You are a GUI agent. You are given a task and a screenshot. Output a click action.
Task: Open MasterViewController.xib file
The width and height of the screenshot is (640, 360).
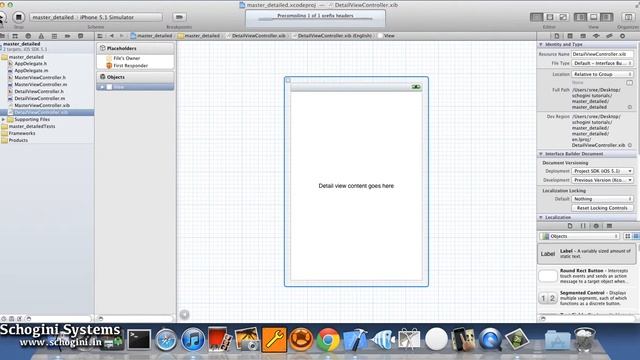(42, 105)
